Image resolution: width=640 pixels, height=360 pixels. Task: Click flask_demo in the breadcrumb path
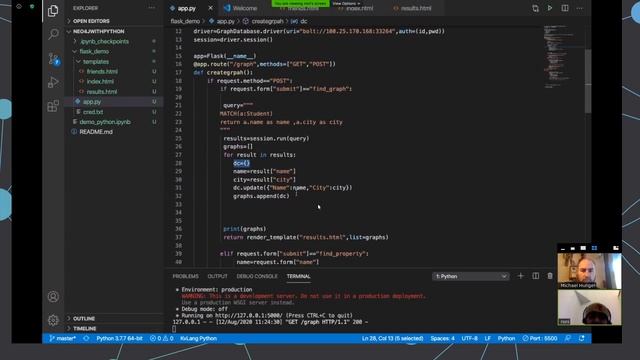click(185, 21)
